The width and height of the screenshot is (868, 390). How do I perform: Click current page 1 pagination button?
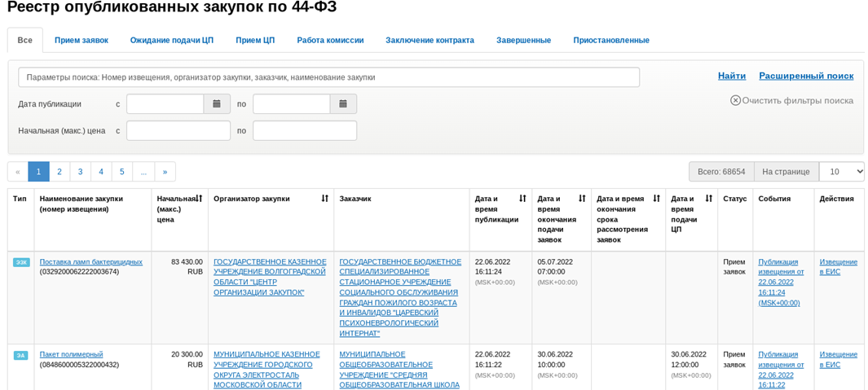point(39,172)
